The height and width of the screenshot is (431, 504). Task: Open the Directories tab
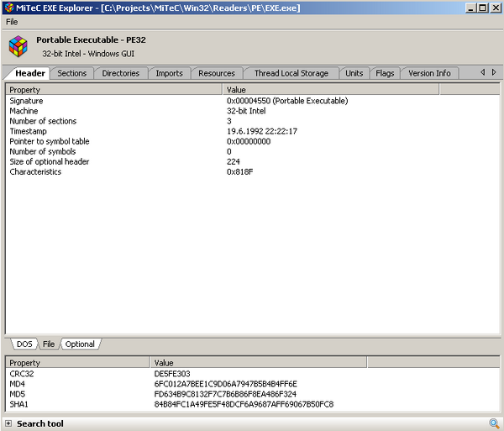(x=120, y=73)
